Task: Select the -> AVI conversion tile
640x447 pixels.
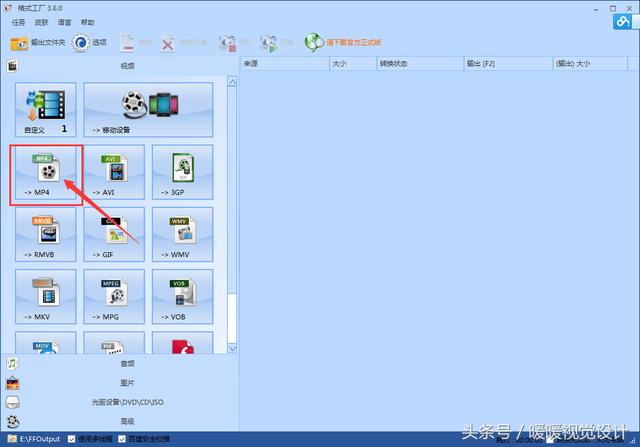Action: (114, 172)
